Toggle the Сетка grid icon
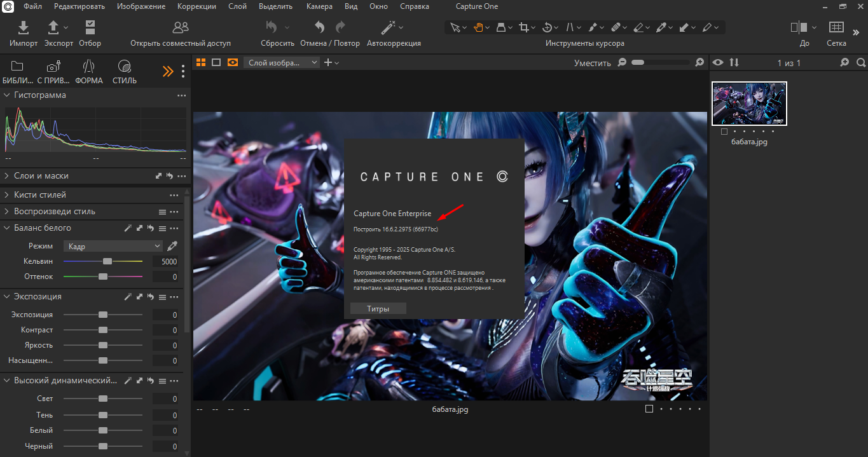 click(x=836, y=27)
